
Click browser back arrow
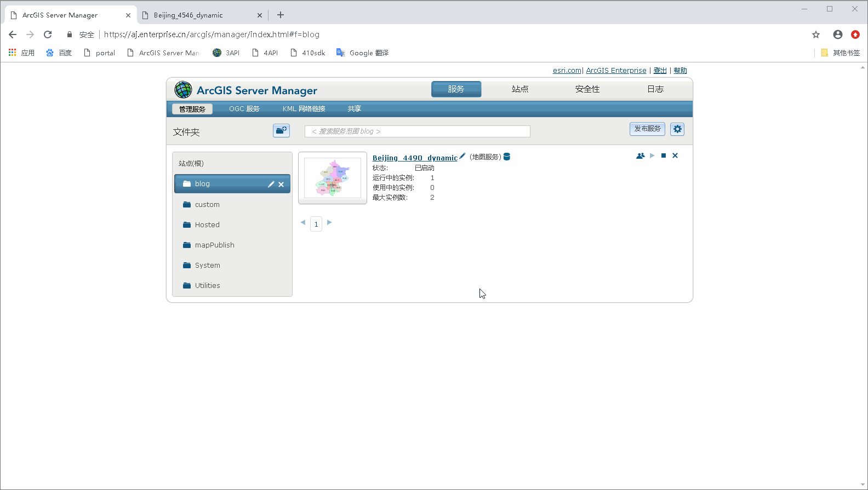click(13, 34)
